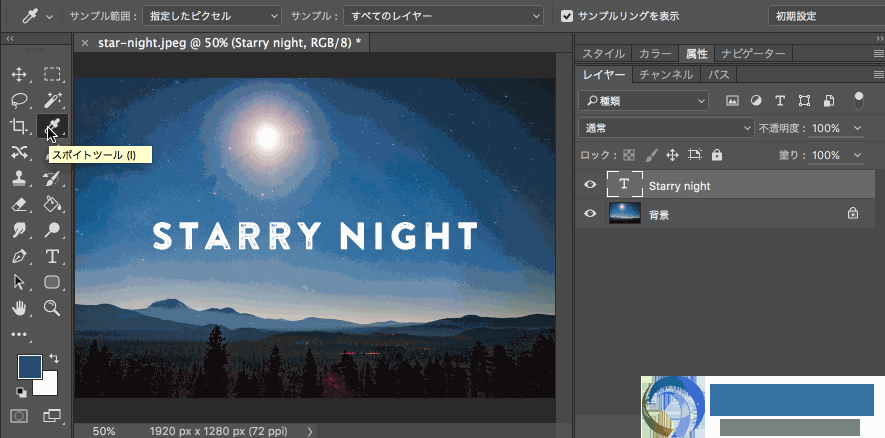Image resolution: width=885 pixels, height=438 pixels.
Task: Filter layers by adjustment layers
Action: (x=756, y=101)
